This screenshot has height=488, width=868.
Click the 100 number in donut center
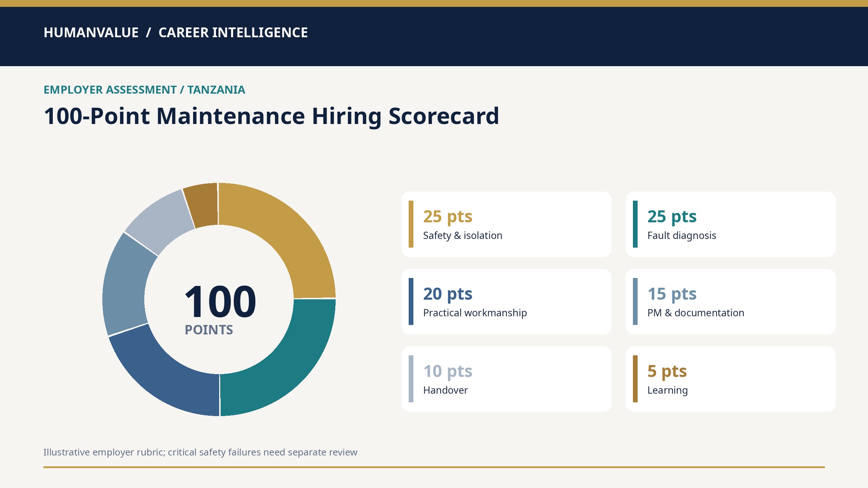coord(220,301)
